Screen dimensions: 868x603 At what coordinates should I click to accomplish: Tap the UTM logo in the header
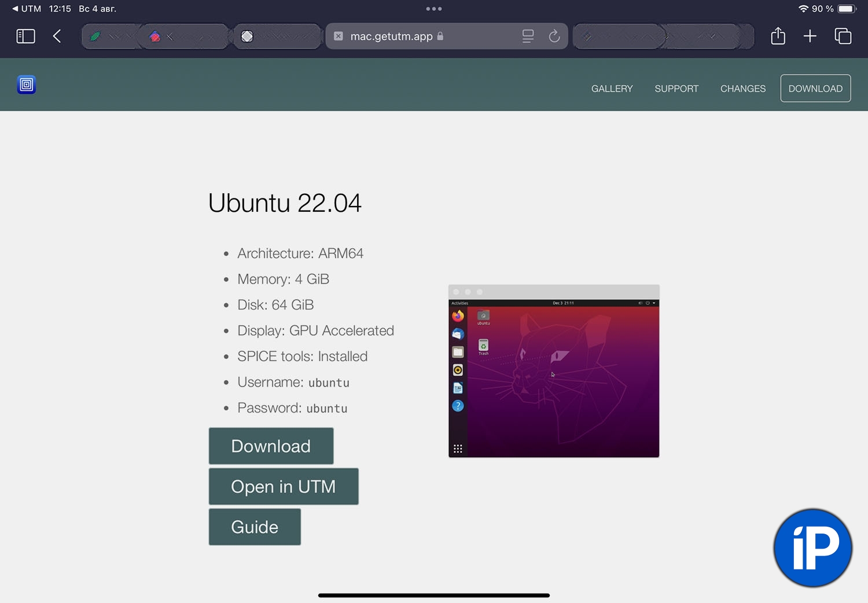(27, 85)
